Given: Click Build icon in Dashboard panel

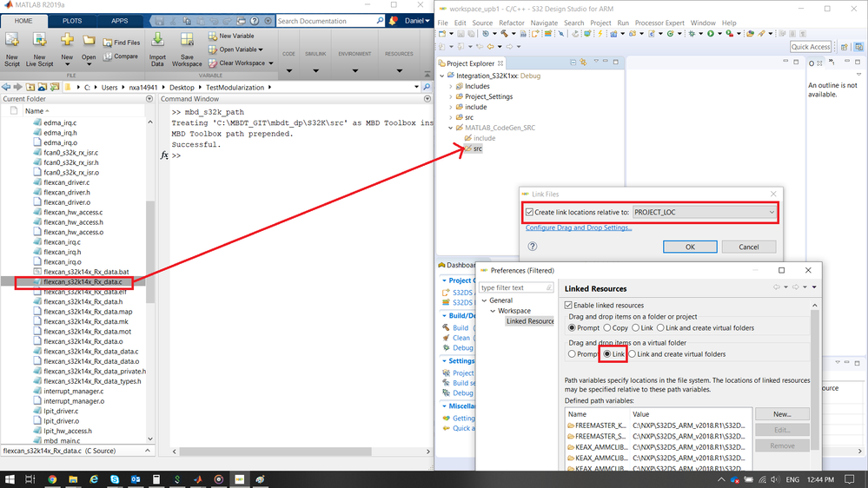Looking at the screenshot, I should pos(447,327).
